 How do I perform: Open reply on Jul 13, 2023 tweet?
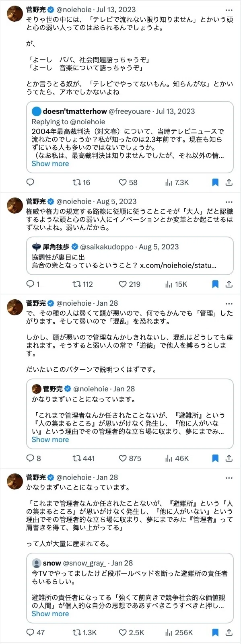click(x=30, y=182)
